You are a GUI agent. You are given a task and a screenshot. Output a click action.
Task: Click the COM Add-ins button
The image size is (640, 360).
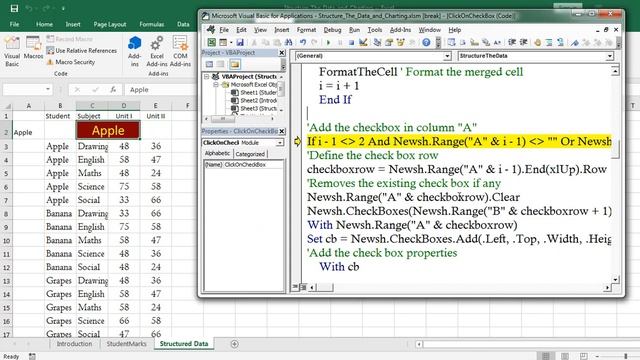click(180, 51)
